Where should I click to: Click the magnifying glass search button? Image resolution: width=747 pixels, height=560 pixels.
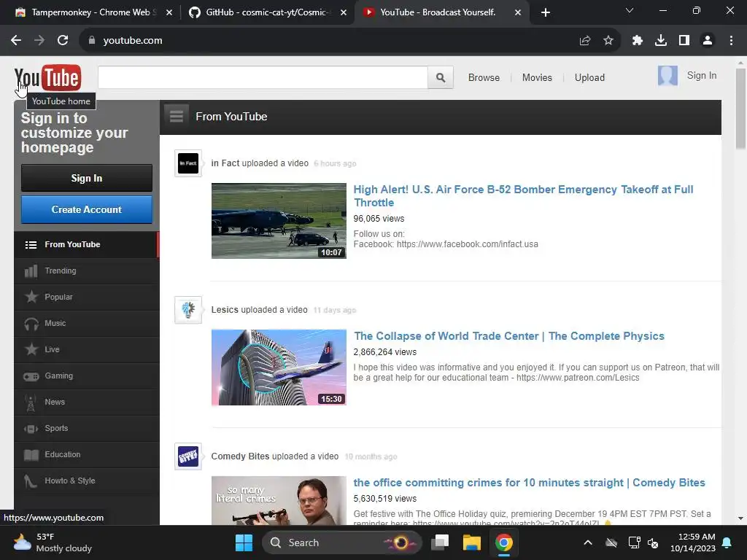pos(441,77)
